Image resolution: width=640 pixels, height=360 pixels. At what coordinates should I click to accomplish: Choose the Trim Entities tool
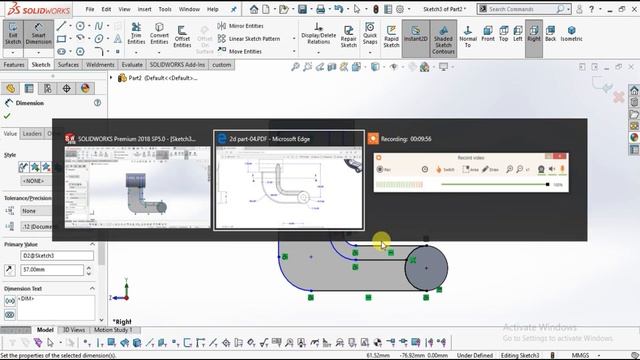tap(136, 34)
